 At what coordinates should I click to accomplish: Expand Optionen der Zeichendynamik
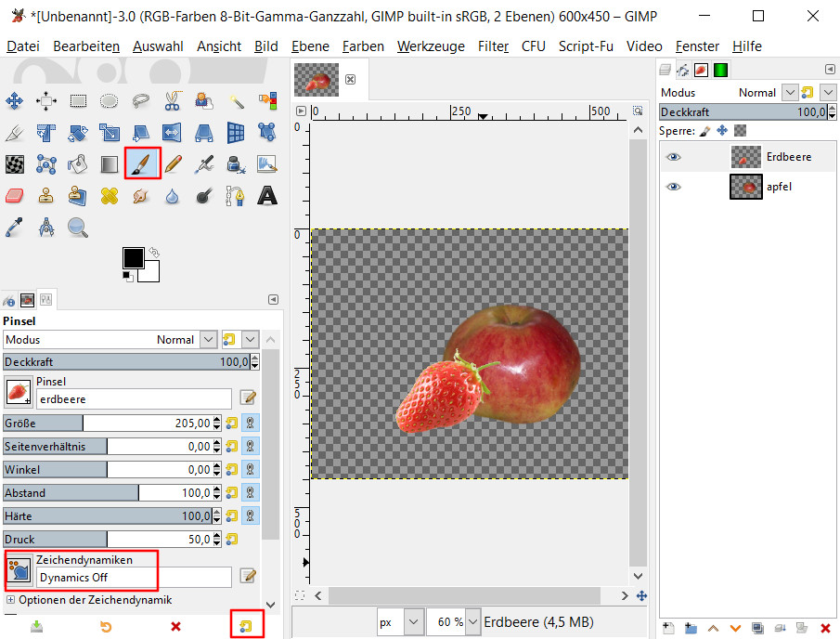click(x=10, y=599)
